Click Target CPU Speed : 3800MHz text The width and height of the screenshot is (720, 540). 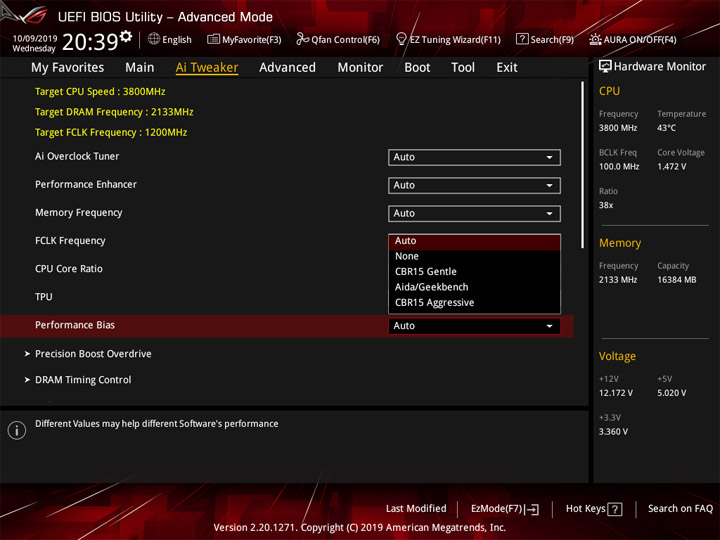100,92
